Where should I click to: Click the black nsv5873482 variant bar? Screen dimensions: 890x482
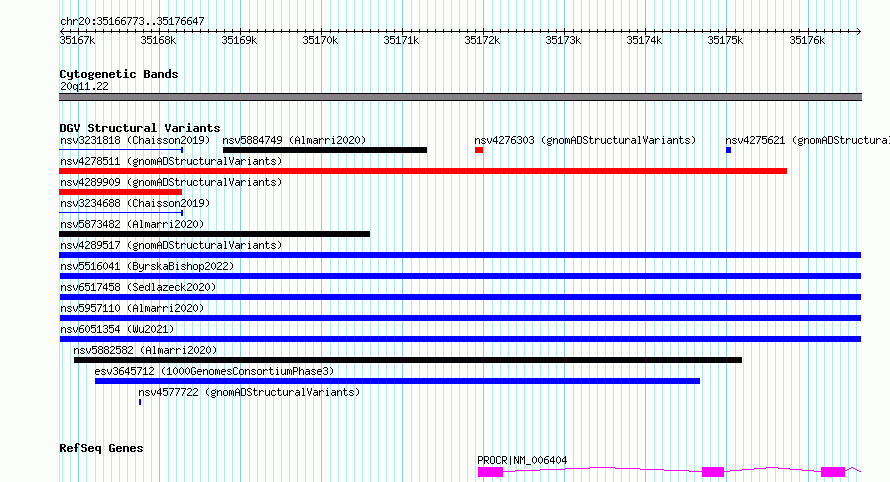(215, 234)
